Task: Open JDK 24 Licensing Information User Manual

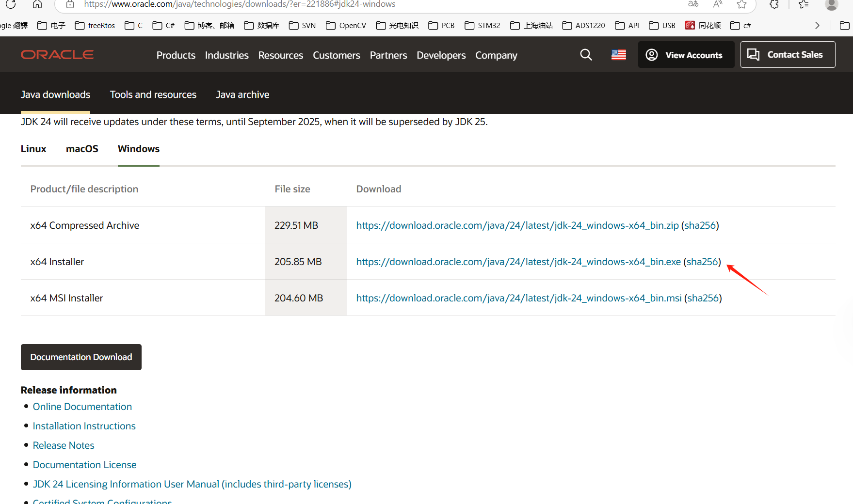Action: (192, 484)
